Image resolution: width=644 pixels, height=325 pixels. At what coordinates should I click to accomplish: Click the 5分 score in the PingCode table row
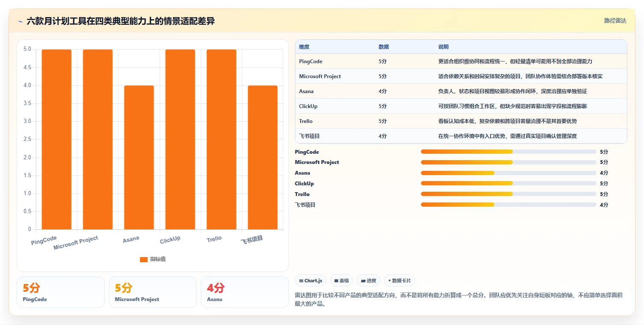(382, 61)
